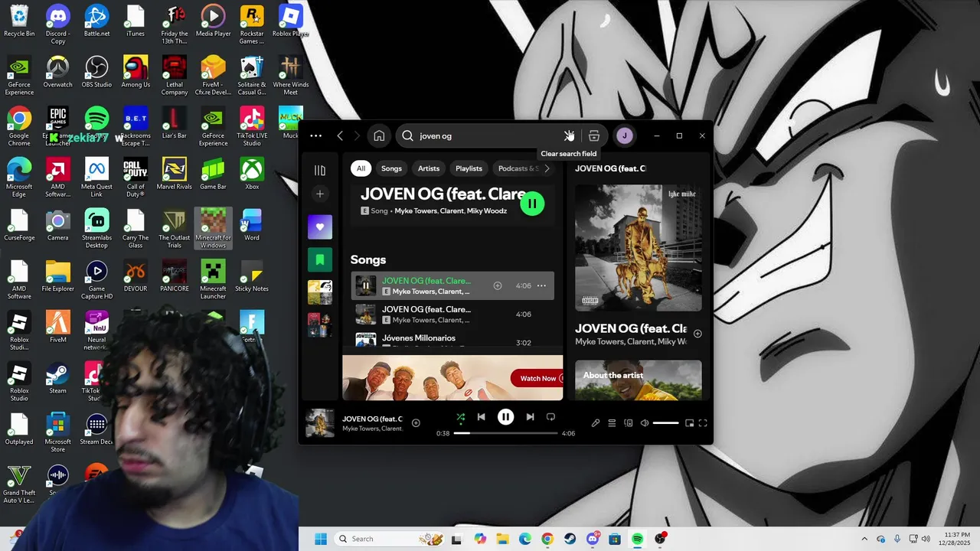Open Among Us desktop shortcut
This screenshot has width=980, height=551.
[x=136, y=72]
